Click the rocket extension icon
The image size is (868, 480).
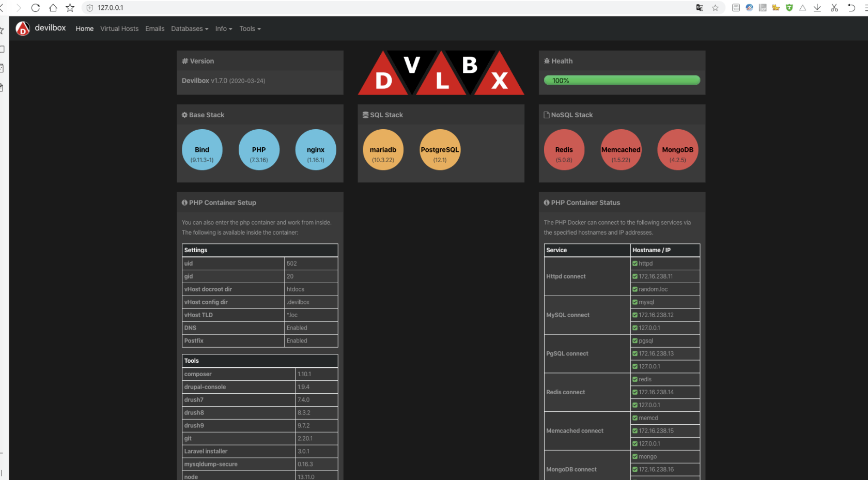tap(749, 8)
